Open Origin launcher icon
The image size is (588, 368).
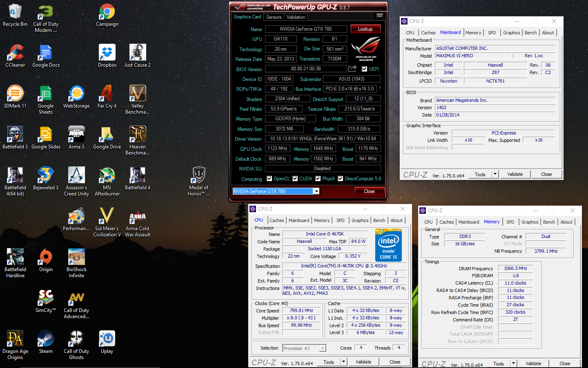pyautogui.click(x=46, y=261)
